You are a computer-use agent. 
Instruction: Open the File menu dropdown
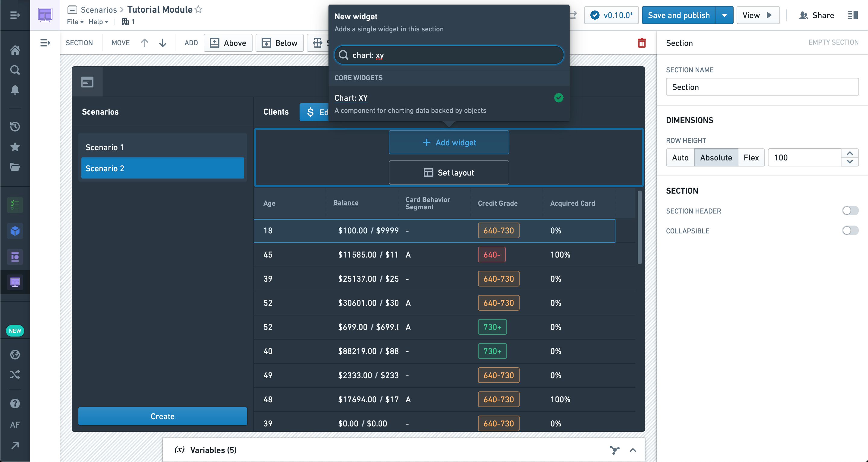(x=75, y=22)
